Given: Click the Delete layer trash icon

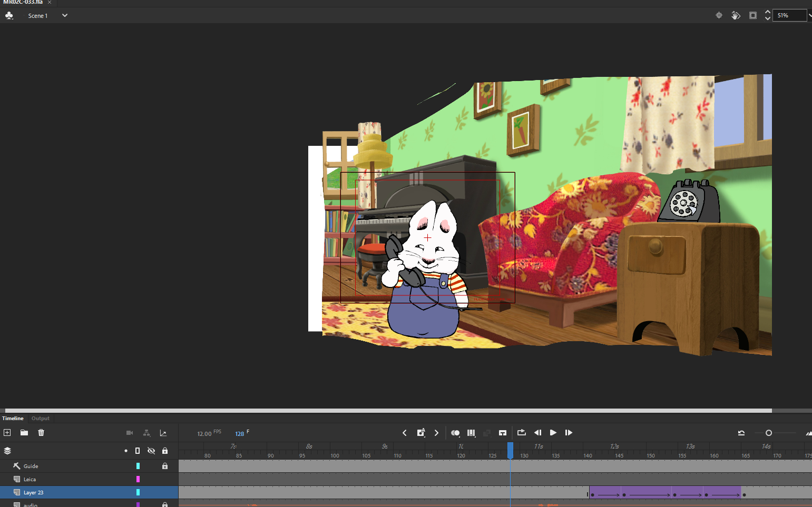Looking at the screenshot, I should (41, 433).
